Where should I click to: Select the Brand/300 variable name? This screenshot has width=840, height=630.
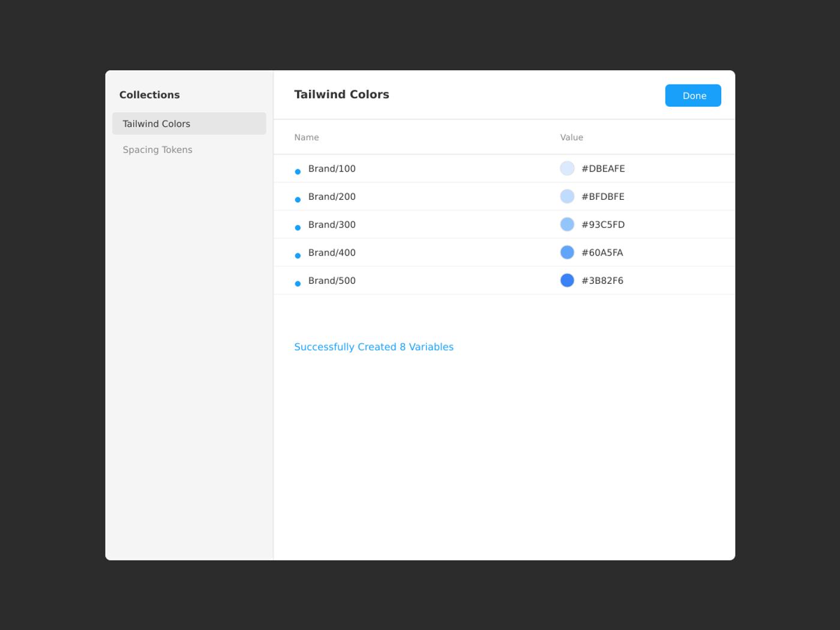(x=332, y=224)
